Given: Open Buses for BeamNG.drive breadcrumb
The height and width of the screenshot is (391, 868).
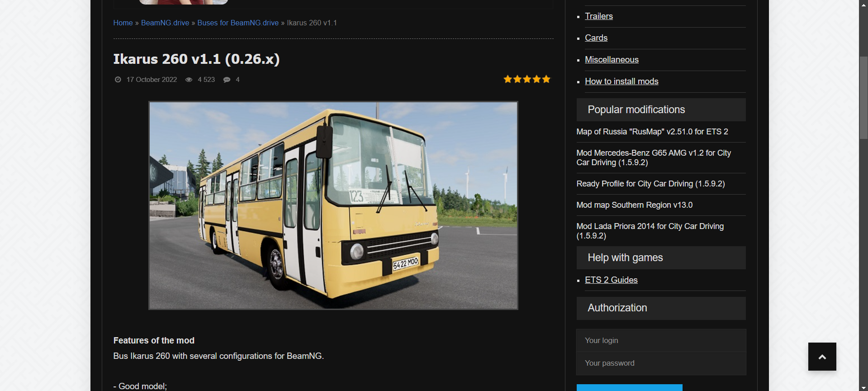Looking at the screenshot, I should (238, 23).
